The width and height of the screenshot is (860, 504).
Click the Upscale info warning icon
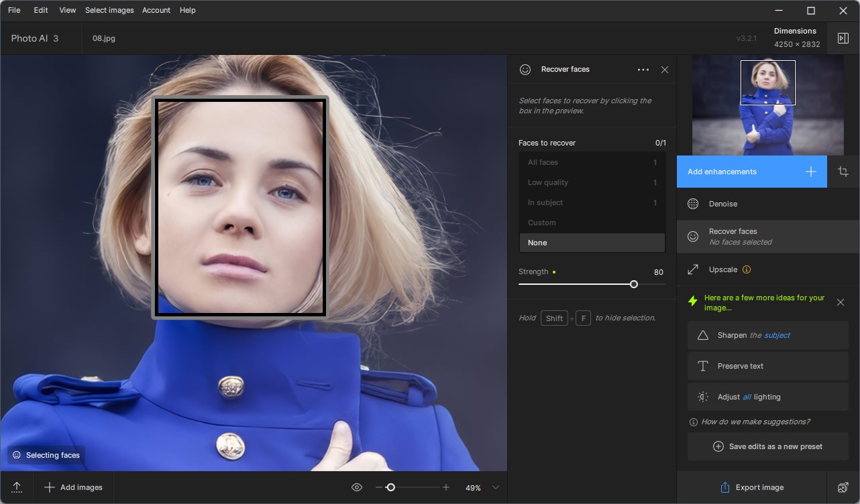click(x=747, y=269)
